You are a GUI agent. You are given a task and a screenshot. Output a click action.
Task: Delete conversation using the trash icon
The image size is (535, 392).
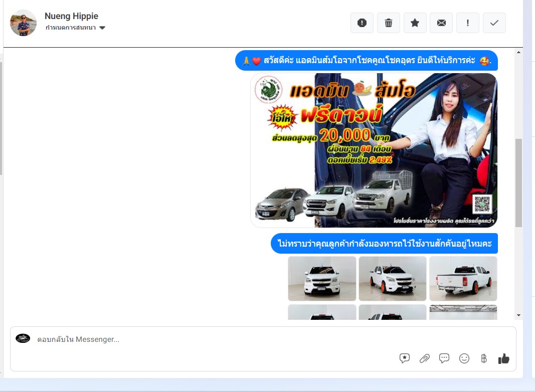coord(388,23)
